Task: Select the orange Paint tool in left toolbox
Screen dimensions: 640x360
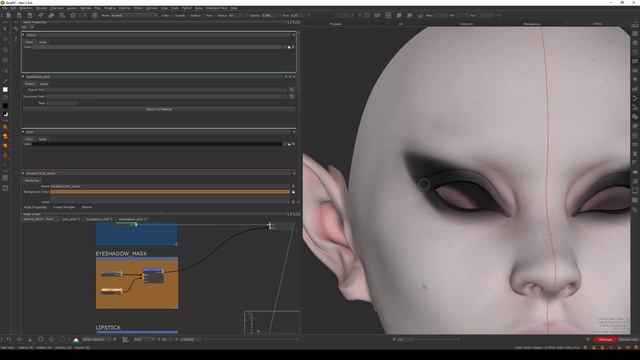Action: [5, 40]
